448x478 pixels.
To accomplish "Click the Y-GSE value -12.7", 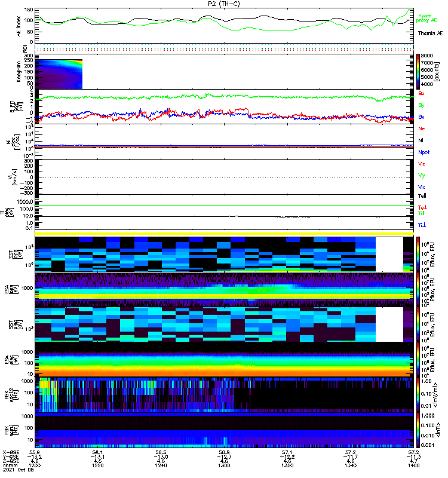I will pyautogui.click(x=224, y=456).
